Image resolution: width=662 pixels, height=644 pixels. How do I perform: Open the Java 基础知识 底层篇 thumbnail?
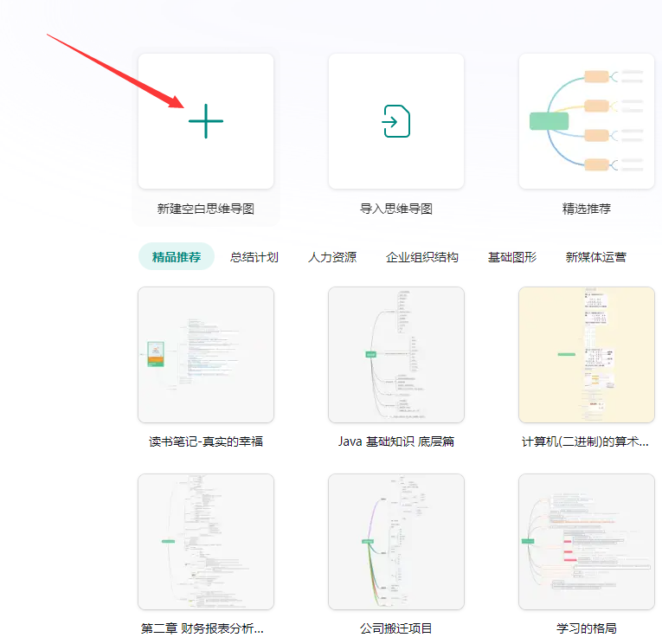click(x=395, y=355)
